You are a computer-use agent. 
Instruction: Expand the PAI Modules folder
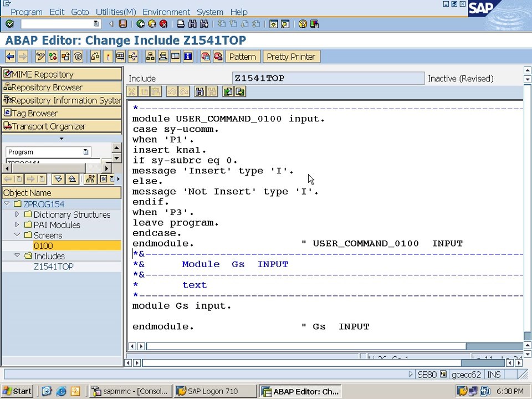(17, 224)
